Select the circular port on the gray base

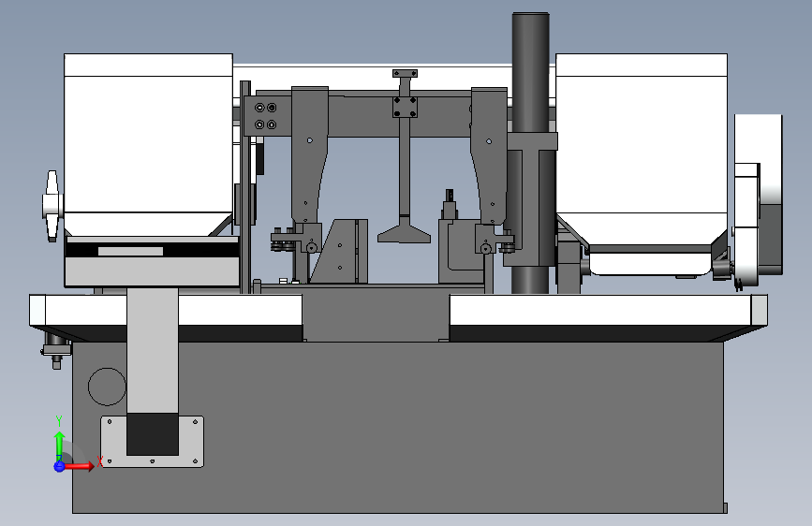click(x=107, y=387)
